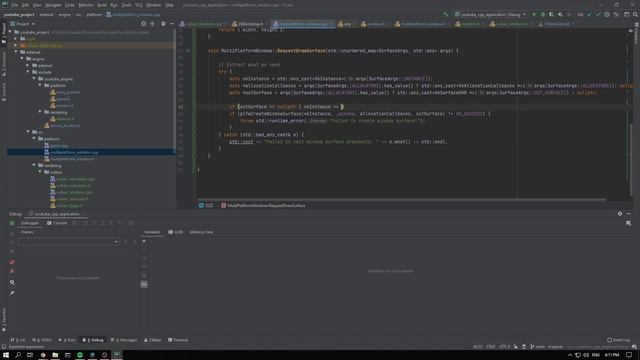The height and width of the screenshot is (360, 640).
Task: Open run configuration dropdown youtube_cpp_application
Action: (x=491, y=14)
